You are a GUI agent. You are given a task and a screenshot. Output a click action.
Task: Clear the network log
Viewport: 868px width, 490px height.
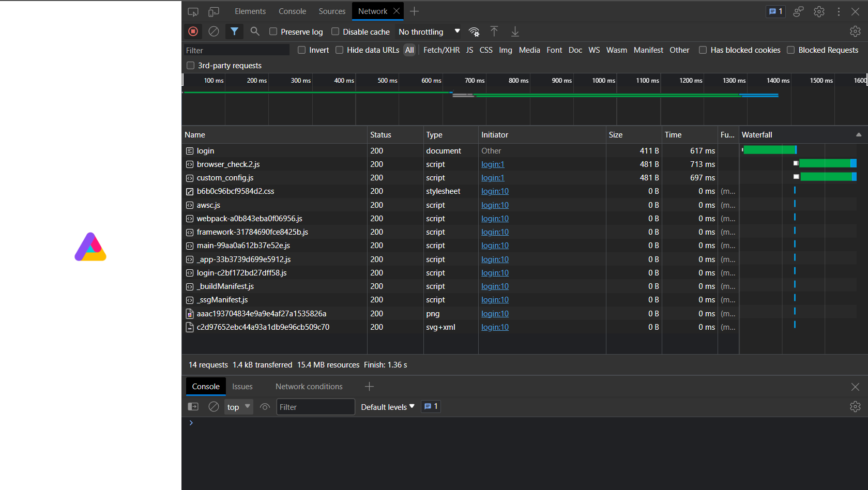[x=214, y=32]
